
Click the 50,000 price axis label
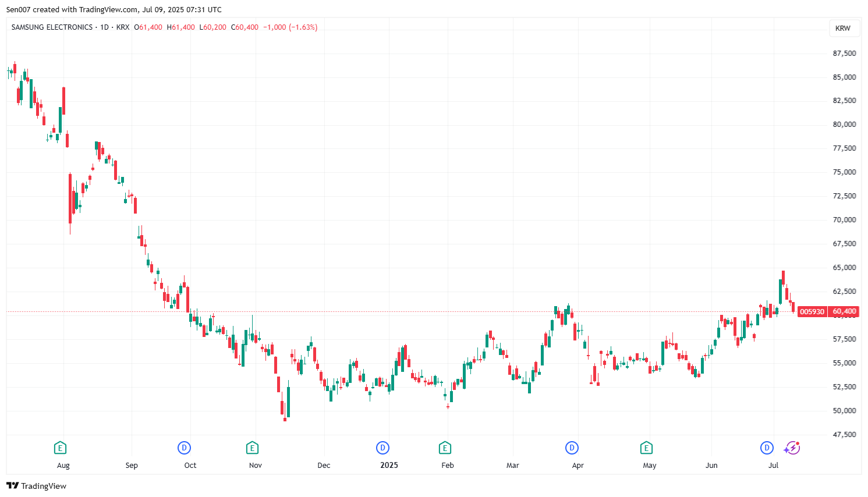coord(844,410)
